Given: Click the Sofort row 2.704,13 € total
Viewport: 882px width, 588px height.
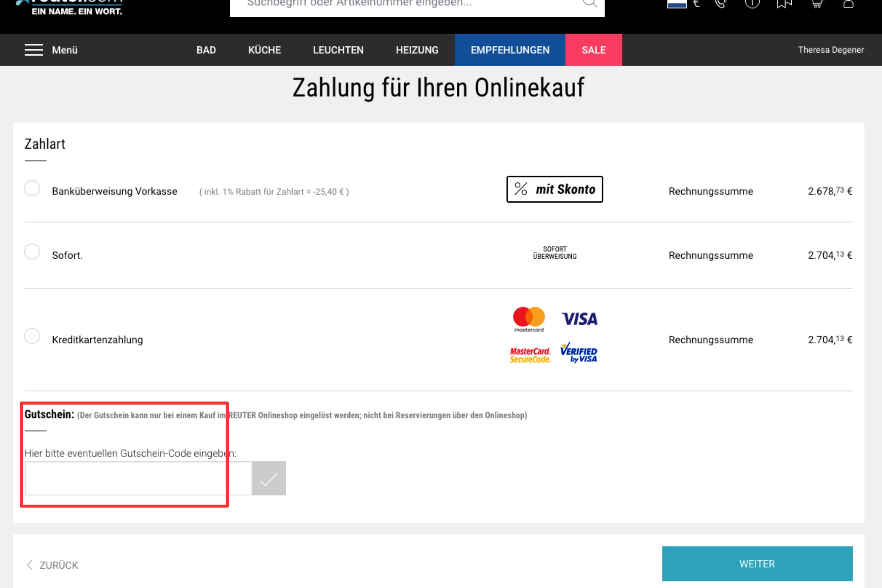Looking at the screenshot, I should point(830,255).
